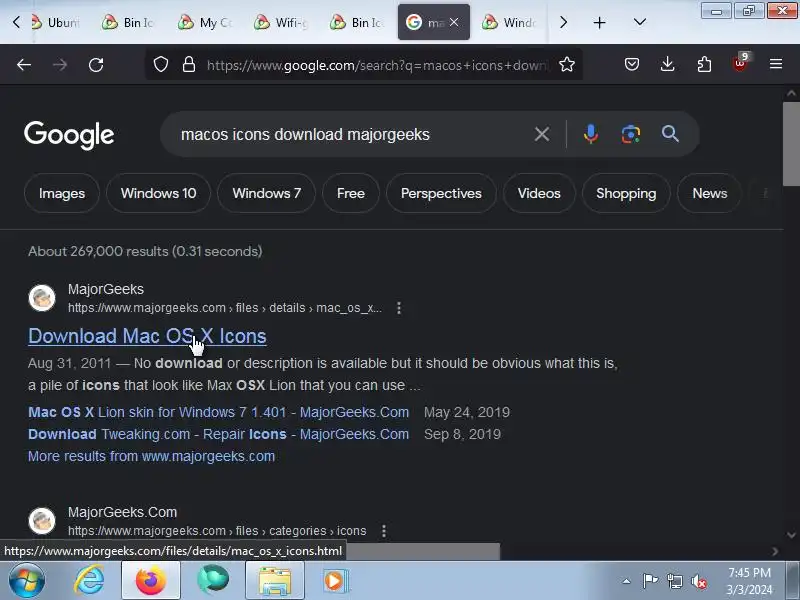Switch to the Ubuntu tab

click(x=56, y=22)
